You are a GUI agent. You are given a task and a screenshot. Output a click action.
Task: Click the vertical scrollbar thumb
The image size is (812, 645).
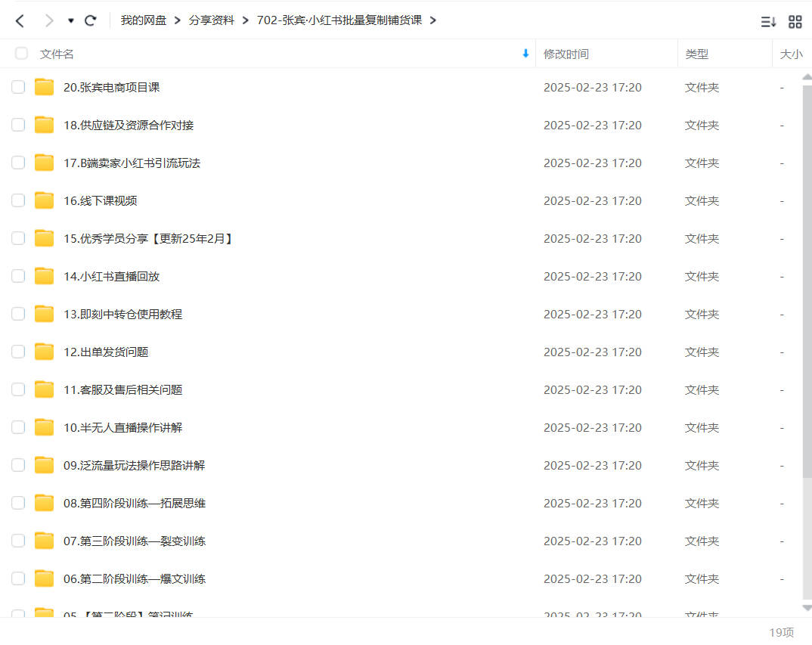pyautogui.click(x=807, y=281)
